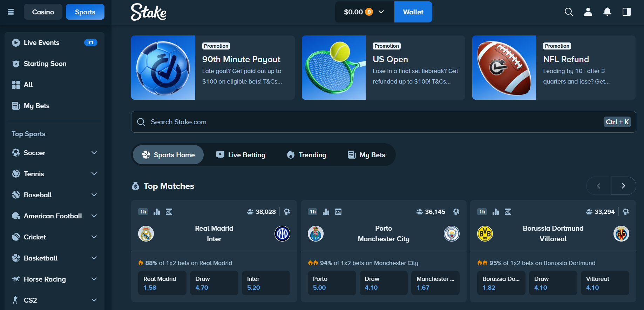The height and width of the screenshot is (310, 644).
Task: Click the Stake logo
Action: tap(149, 12)
